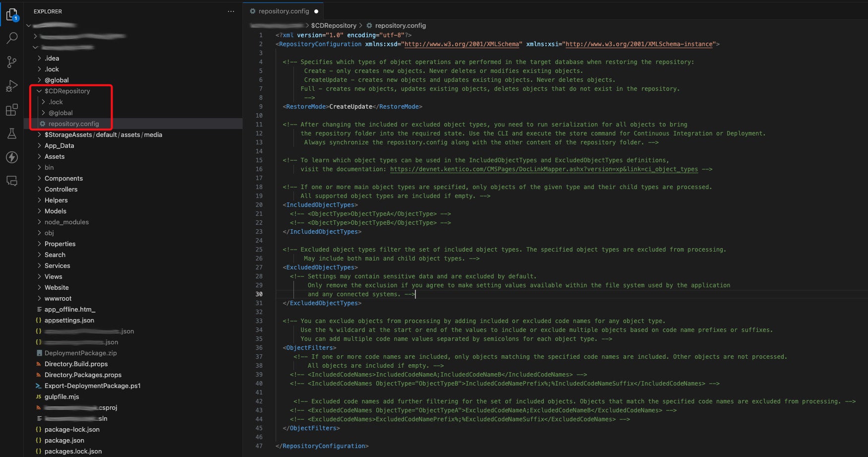Open the Source Control view
The width and height of the screenshot is (868, 457).
(x=12, y=62)
